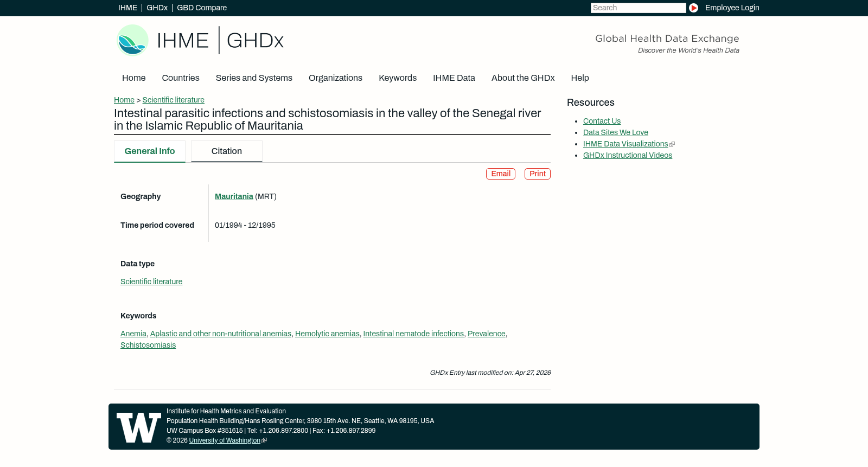The image size is (868, 467).
Task: Open Data Sites We Love link
Action: (616, 132)
